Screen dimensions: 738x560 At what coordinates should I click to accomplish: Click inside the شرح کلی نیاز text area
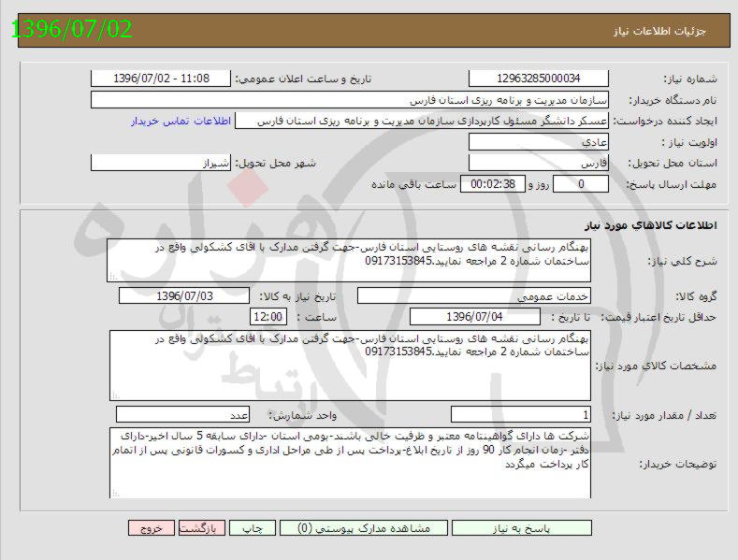click(x=350, y=260)
